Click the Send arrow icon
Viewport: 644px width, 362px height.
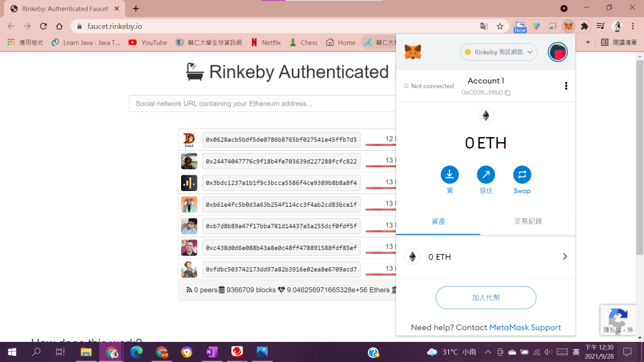(x=486, y=175)
